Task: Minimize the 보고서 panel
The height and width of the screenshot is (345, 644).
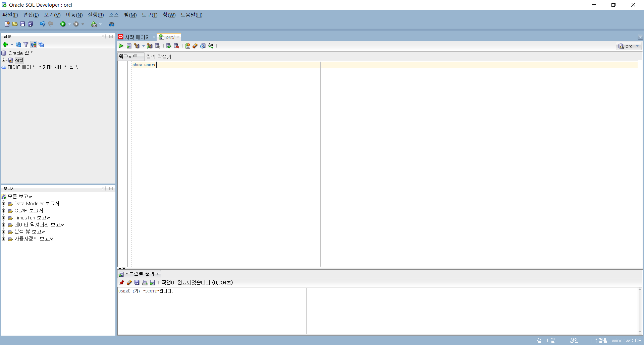Action: [111, 188]
